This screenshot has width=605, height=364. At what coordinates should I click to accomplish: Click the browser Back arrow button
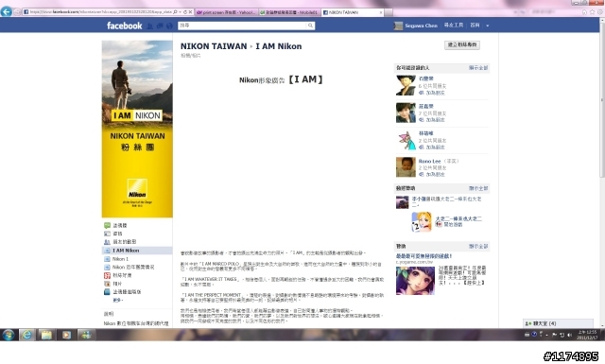(x=7, y=11)
